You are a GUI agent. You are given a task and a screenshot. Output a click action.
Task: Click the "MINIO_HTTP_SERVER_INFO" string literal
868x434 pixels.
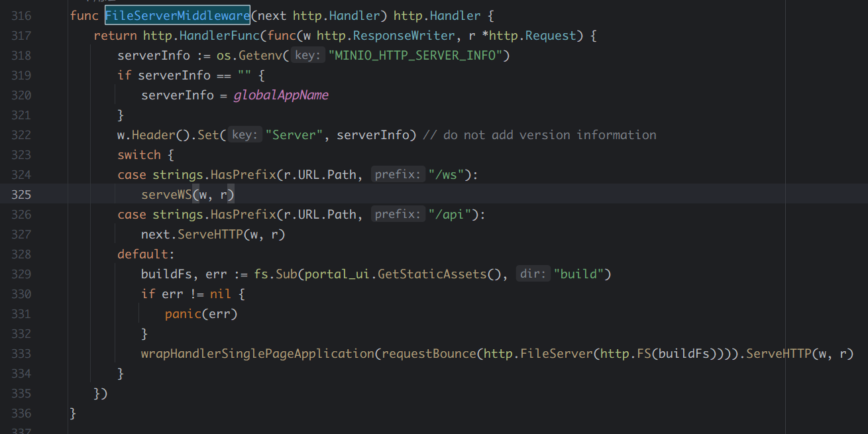tap(415, 55)
